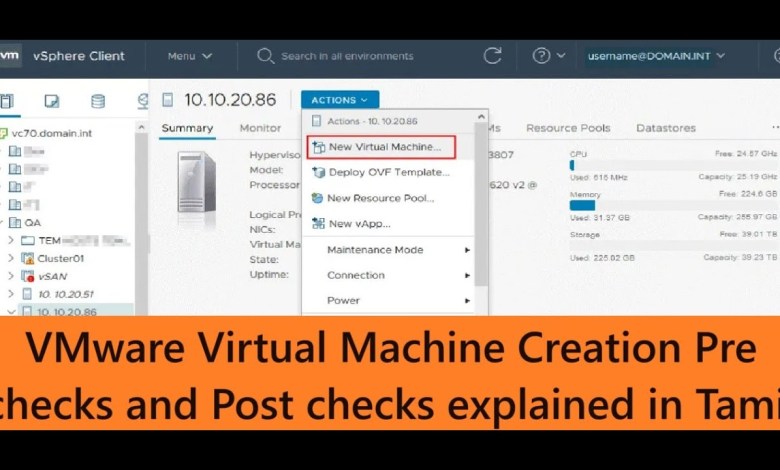The height and width of the screenshot is (470, 780).
Task: Choose Deploy OVF Template... menu item
Action: [388, 173]
